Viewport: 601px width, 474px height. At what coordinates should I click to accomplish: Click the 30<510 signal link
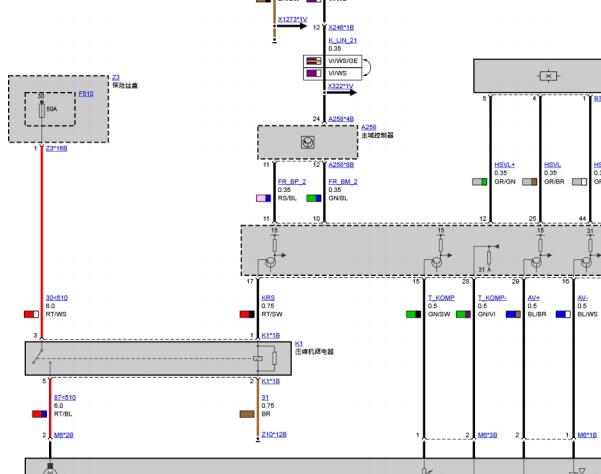tap(57, 297)
